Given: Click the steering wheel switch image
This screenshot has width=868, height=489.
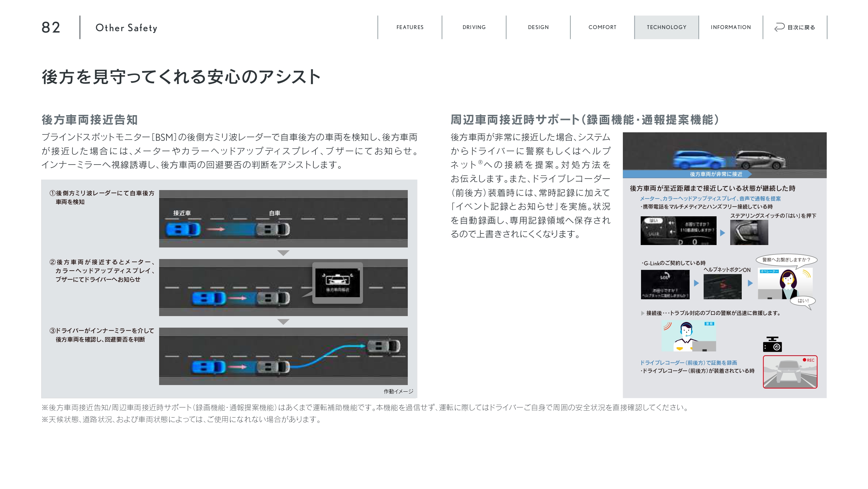Looking at the screenshot, I should 749,233.
